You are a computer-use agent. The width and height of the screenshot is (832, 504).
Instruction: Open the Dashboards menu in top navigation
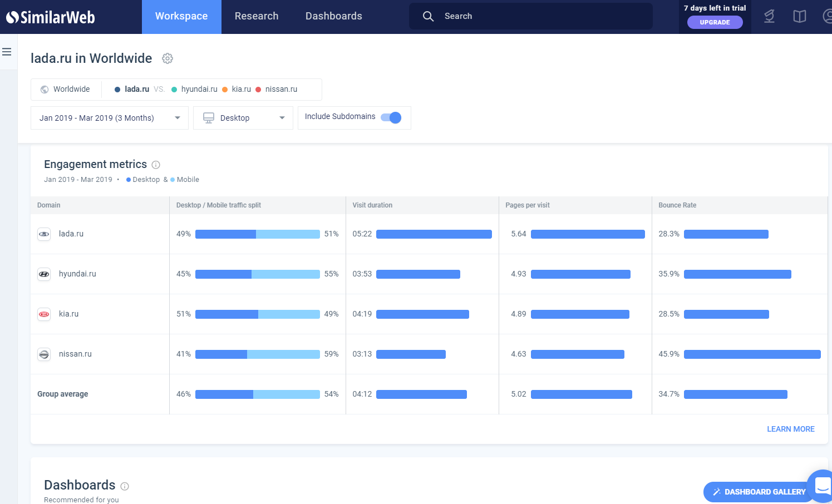coord(333,16)
